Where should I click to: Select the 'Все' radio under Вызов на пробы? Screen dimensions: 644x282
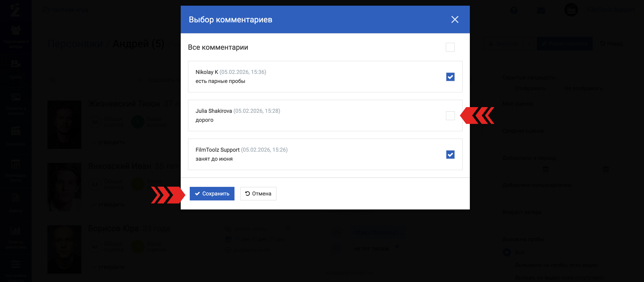(x=507, y=252)
